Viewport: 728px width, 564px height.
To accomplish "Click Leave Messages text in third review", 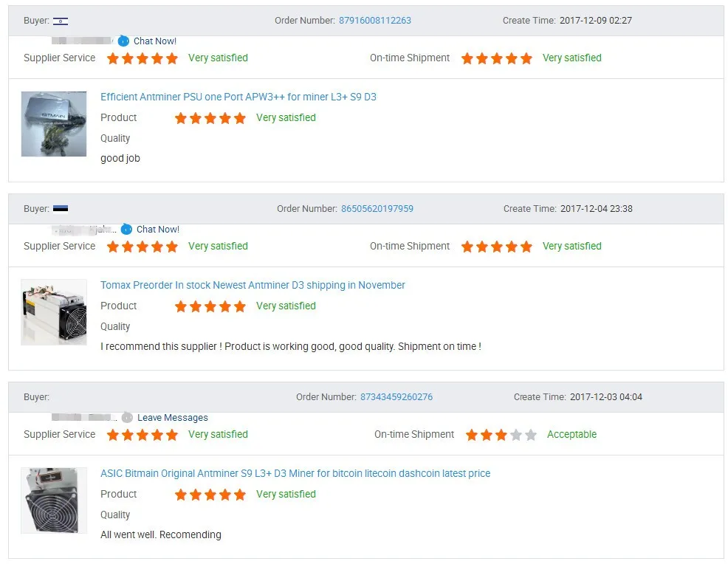I will click(x=173, y=418).
